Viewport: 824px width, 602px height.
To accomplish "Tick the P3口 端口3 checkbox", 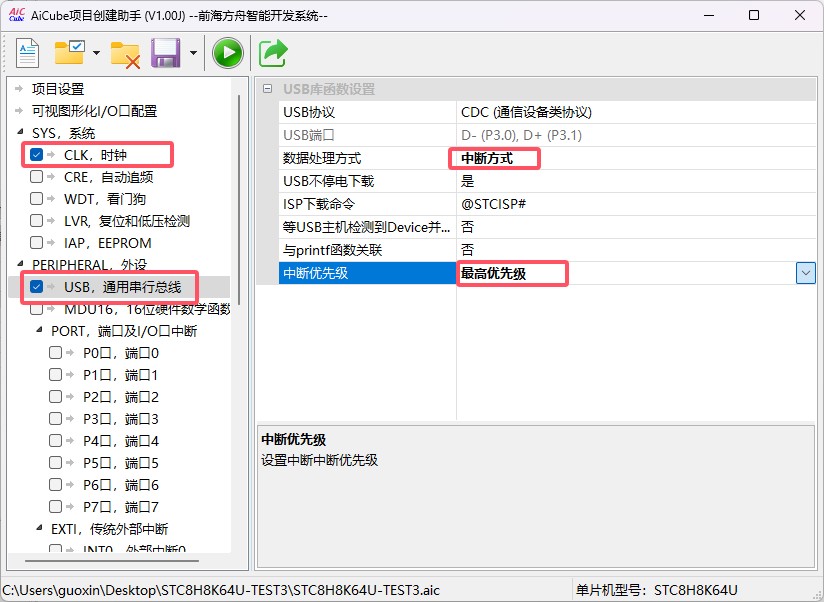I will 55,419.
